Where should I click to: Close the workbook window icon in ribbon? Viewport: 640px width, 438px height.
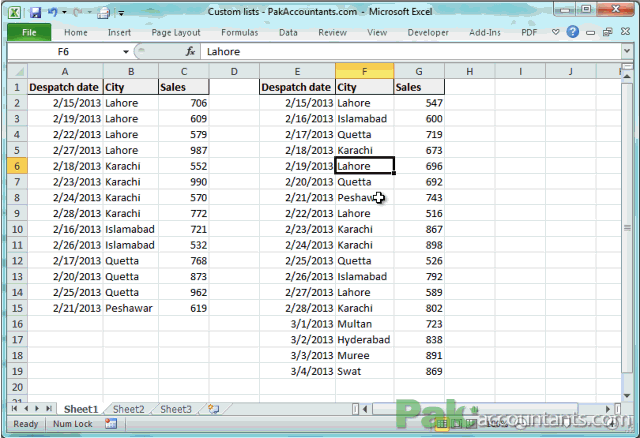click(x=625, y=31)
